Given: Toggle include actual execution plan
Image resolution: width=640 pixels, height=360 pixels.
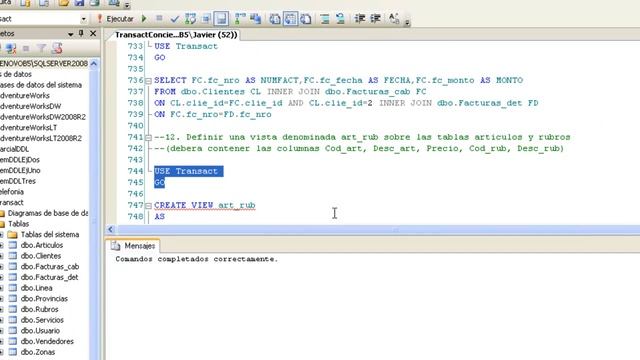Looking at the screenshot, I should point(240,19).
